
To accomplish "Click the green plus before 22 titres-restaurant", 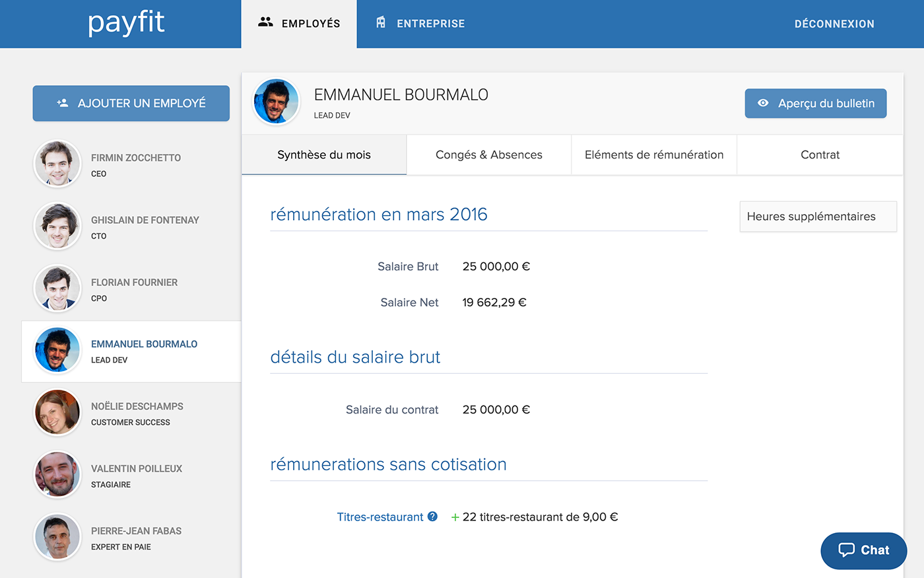I will point(455,517).
